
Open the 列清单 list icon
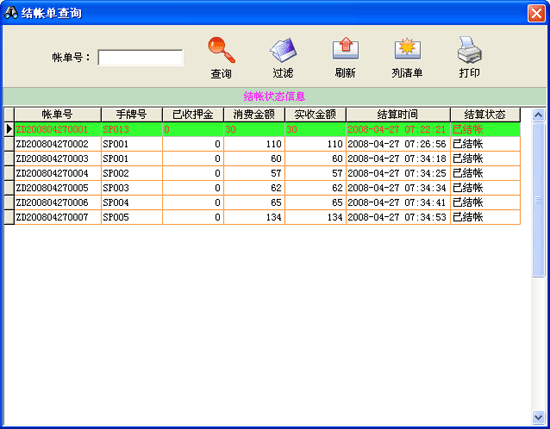(407, 48)
